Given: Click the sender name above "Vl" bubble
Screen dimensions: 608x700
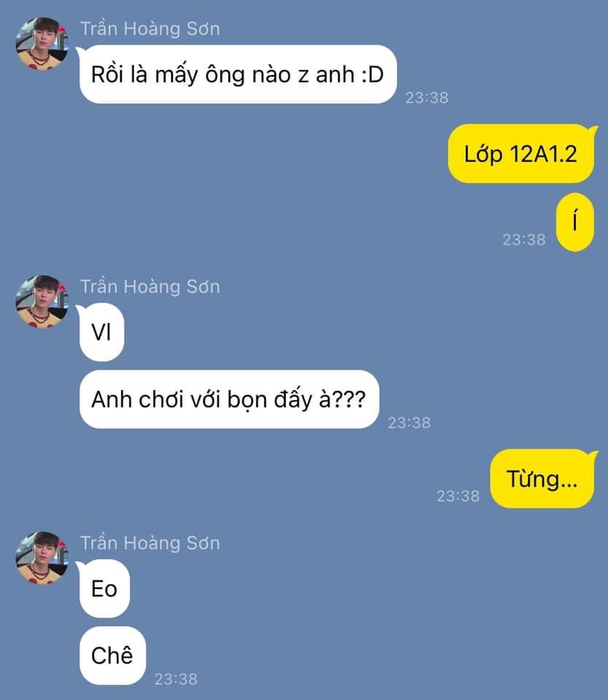Looking at the screenshot, I should point(150,287).
